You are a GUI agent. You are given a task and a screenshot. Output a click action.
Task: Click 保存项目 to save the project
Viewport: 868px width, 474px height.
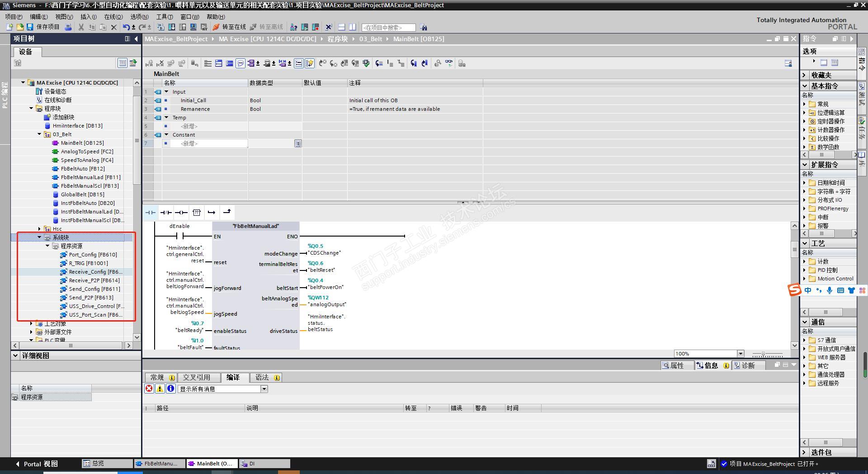coord(43,27)
